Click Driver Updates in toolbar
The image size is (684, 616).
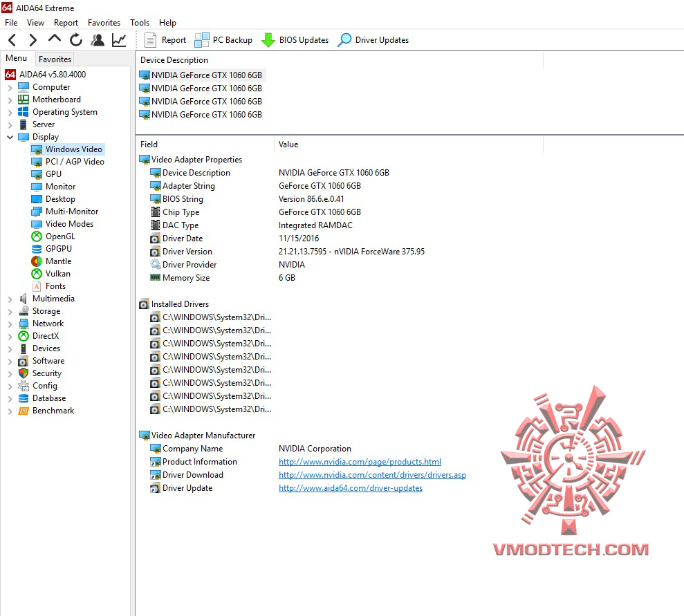[x=373, y=40]
